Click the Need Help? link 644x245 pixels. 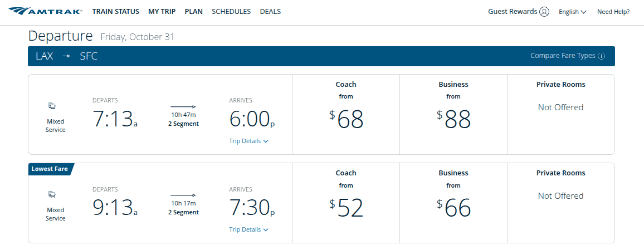click(x=613, y=12)
